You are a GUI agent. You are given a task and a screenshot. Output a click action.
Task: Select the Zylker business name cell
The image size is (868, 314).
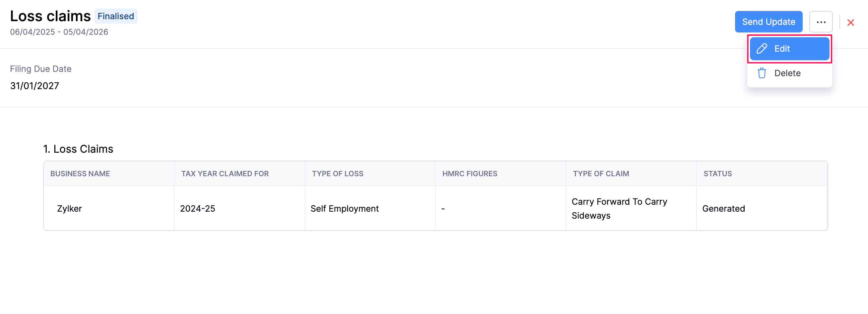[109, 208]
